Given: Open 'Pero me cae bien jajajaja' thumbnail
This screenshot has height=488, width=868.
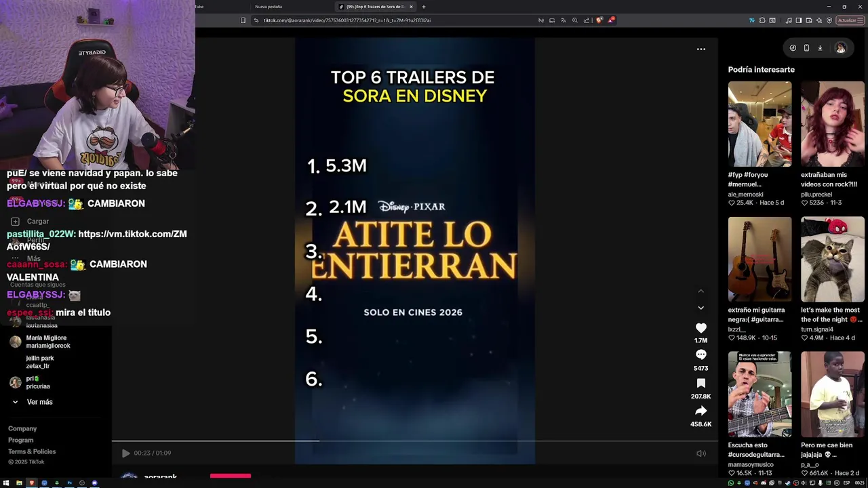Looking at the screenshot, I should [x=833, y=394].
